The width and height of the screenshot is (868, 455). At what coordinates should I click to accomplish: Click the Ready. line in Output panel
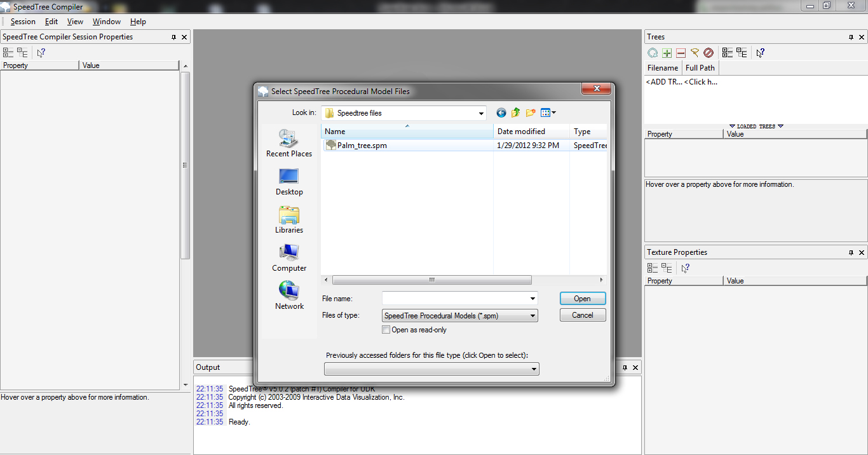pos(240,422)
